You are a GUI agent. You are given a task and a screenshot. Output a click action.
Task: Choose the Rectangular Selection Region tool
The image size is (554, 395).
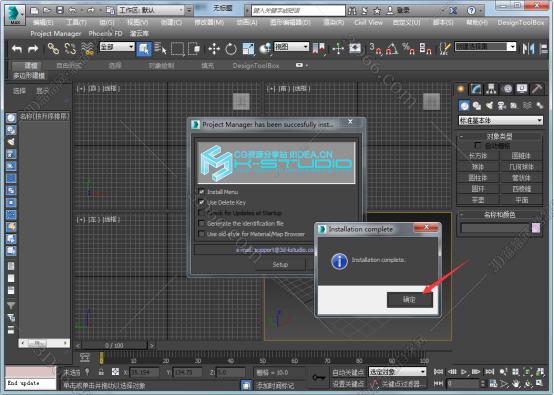click(177, 48)
